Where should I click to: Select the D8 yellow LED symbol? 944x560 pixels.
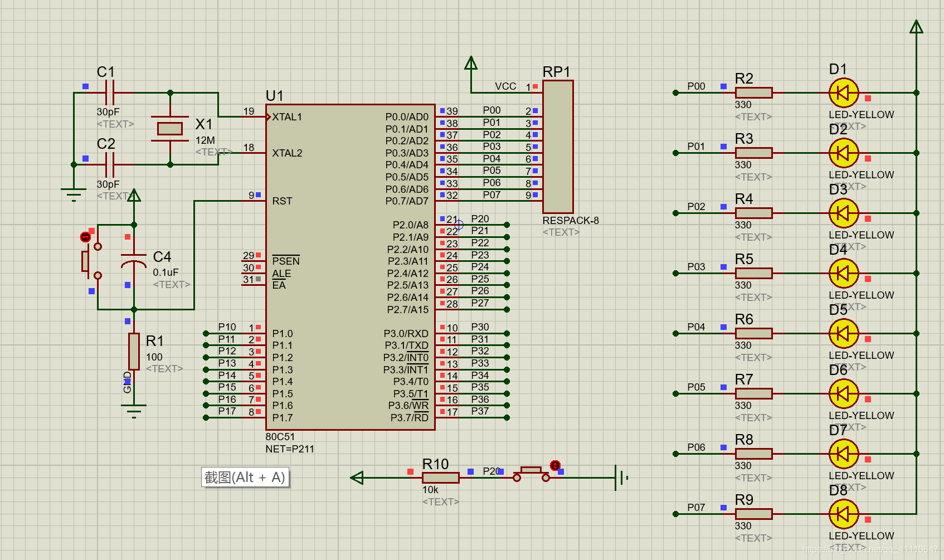point(844,514)
